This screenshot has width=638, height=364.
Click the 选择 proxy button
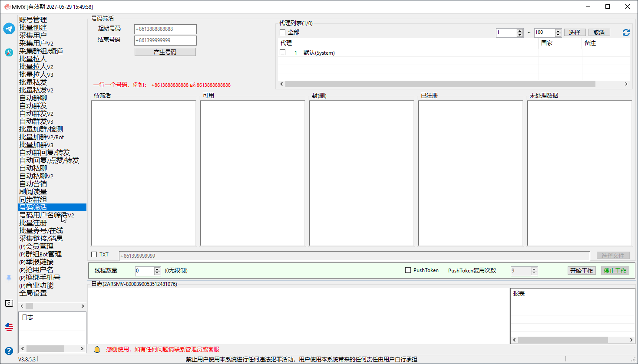[575, 33]
